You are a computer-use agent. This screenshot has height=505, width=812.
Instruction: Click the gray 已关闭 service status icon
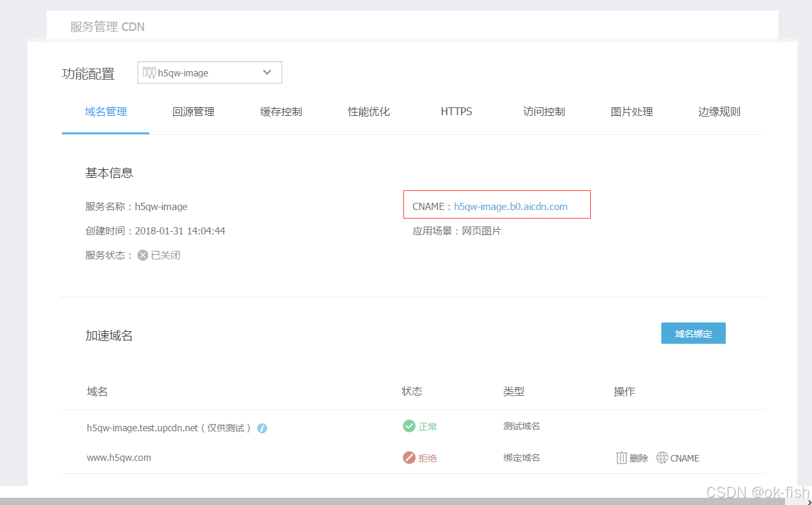pyautogui.click(x=142, y=255)
